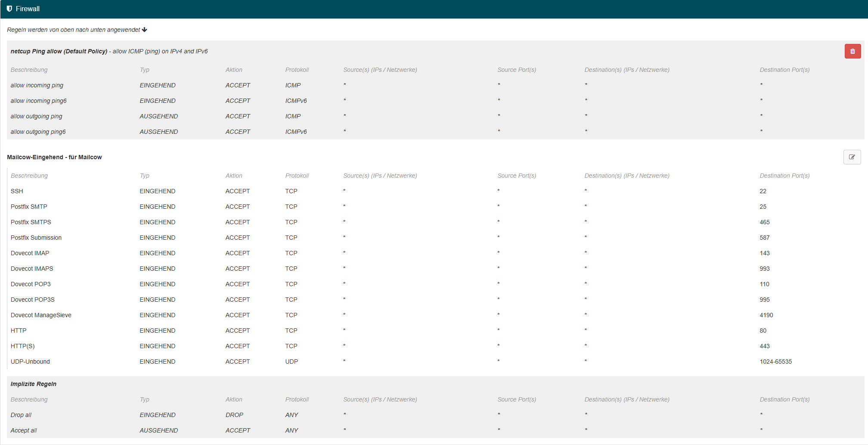Select the SSH rule row description
Image resolution: width=868 pixels, height=445 pixels.
[x=17, y=191]
